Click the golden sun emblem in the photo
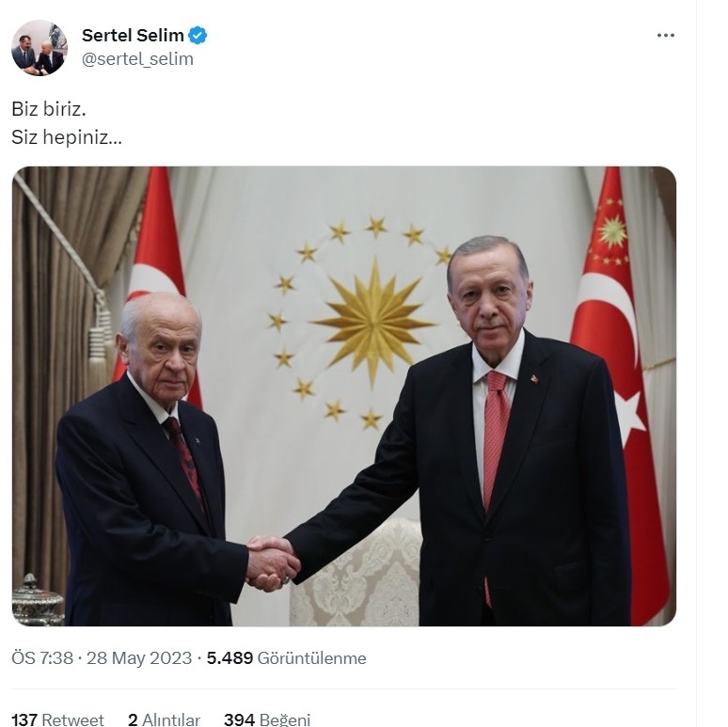 tap(373, 322)
